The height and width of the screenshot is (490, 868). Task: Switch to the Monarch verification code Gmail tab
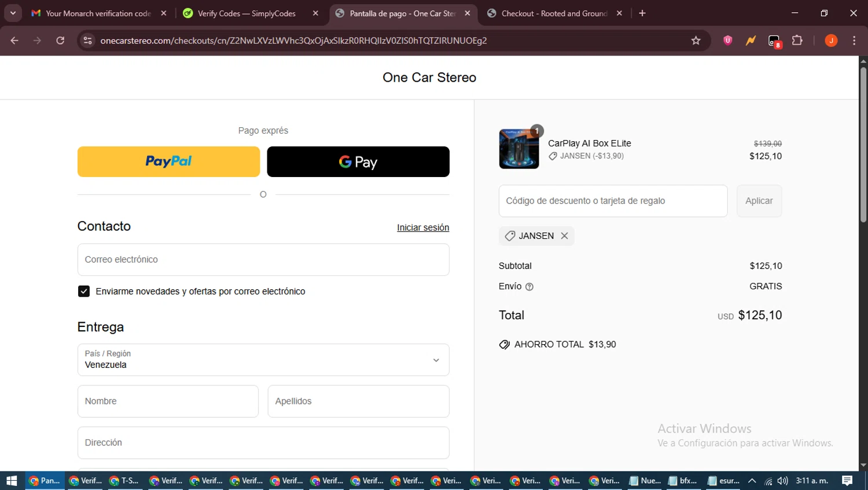tap(98, 13)
